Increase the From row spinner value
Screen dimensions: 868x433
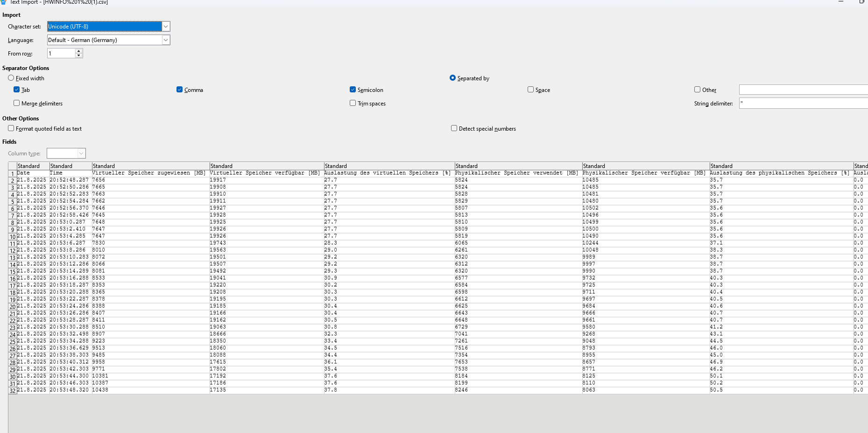79,51
